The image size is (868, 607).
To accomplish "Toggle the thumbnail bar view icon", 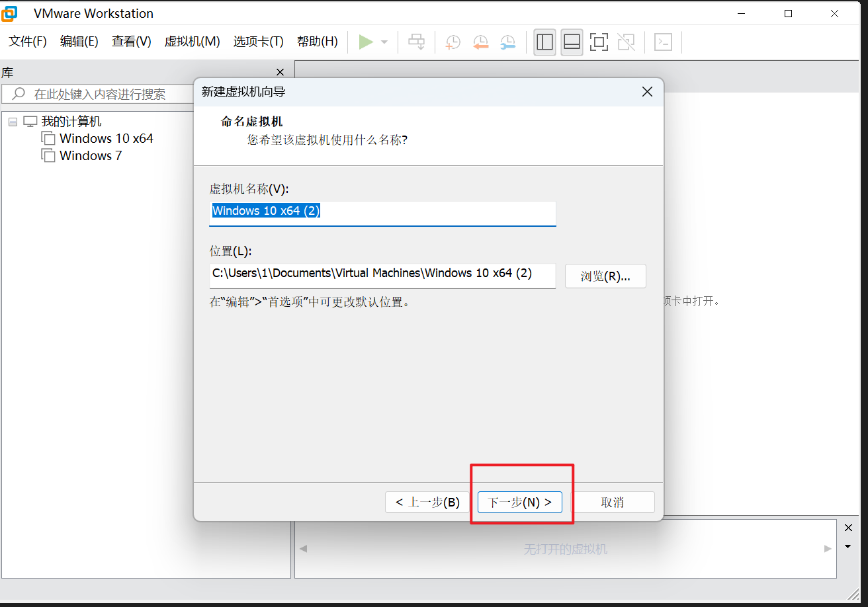I will coord(572,42).
